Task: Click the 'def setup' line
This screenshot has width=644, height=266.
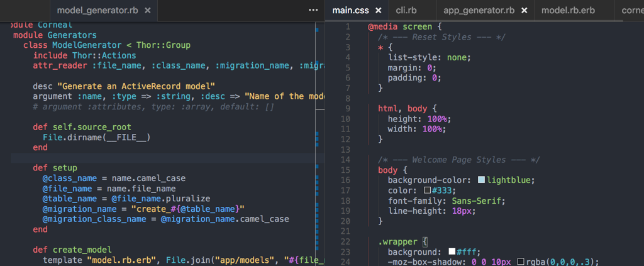Action: point(55,168)
